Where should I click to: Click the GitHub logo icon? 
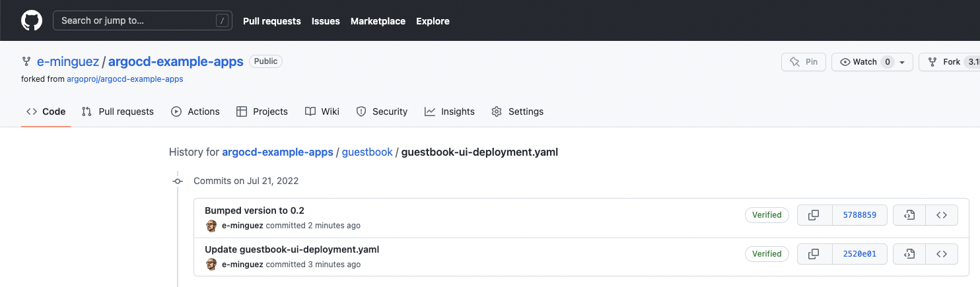click(x=31, y=20)
